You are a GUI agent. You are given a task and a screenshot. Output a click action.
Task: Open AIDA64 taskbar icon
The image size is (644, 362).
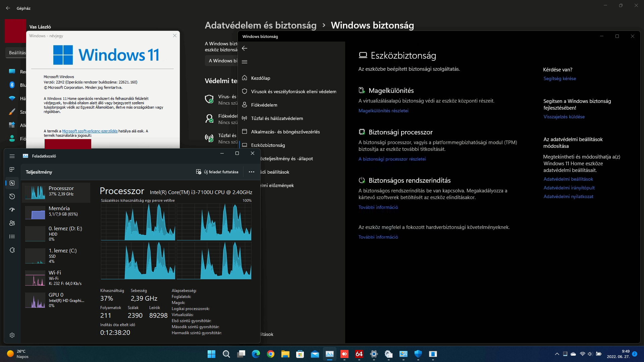pos(359,354)
